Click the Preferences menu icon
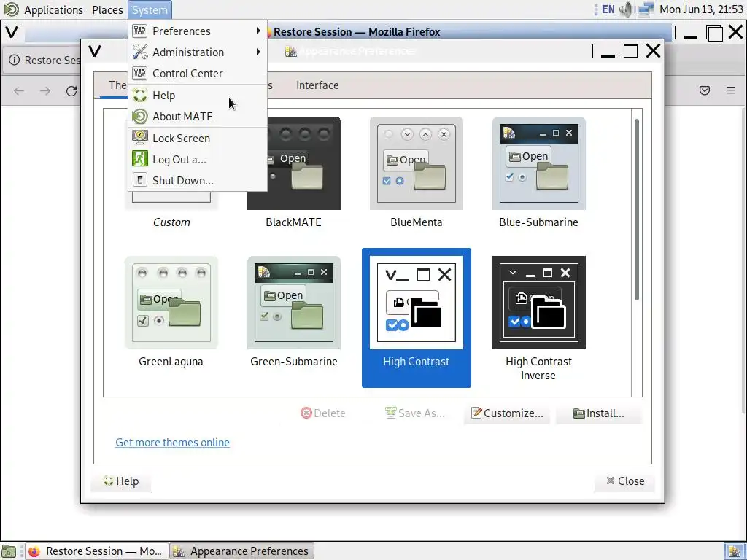747x560 pixels. pos(139,31)
